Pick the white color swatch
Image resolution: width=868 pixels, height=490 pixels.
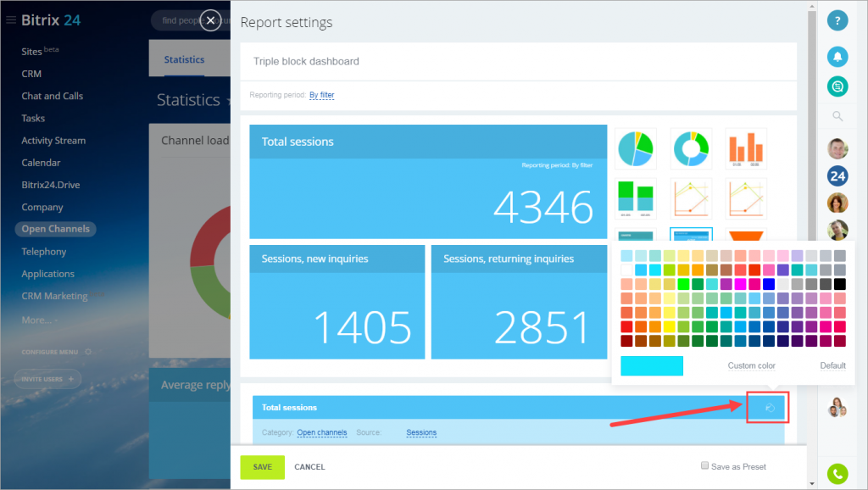click(626, 270)
